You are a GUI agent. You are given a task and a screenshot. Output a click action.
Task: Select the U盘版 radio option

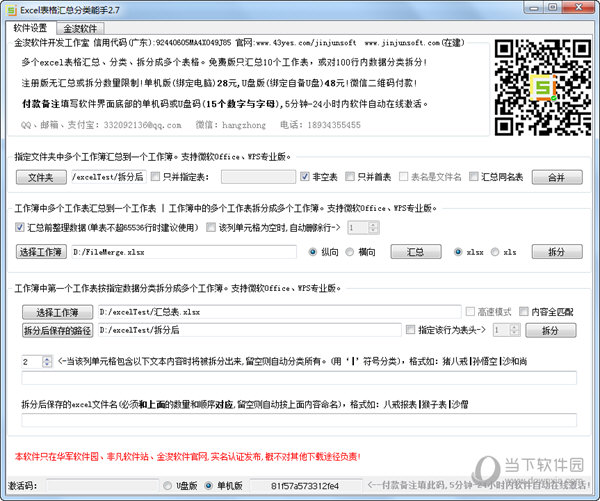click(167, 486)
